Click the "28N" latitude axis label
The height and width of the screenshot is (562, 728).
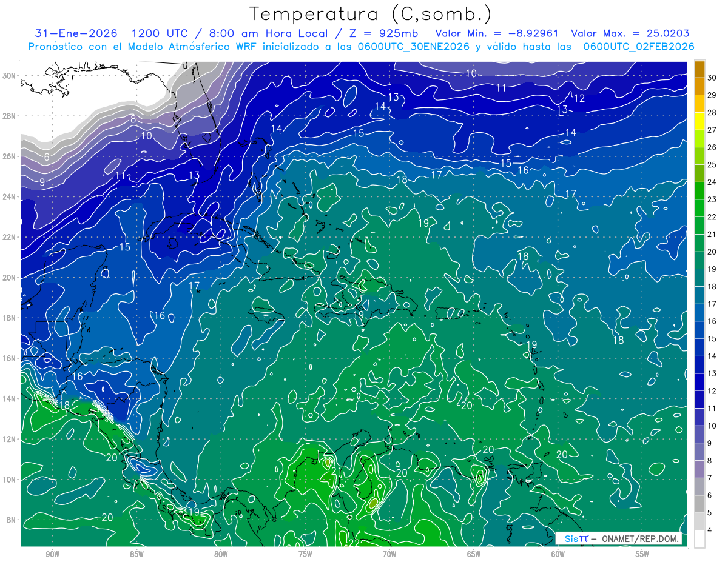point(9,116)
